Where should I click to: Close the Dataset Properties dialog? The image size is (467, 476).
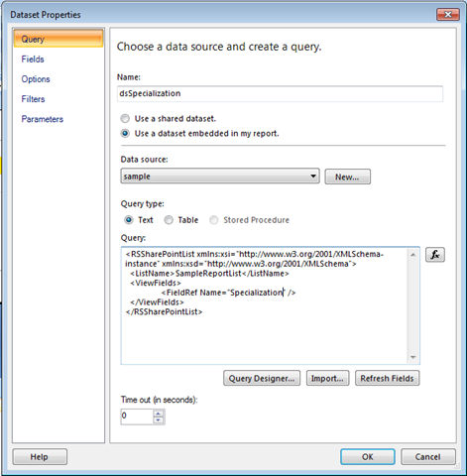point(448,14)
